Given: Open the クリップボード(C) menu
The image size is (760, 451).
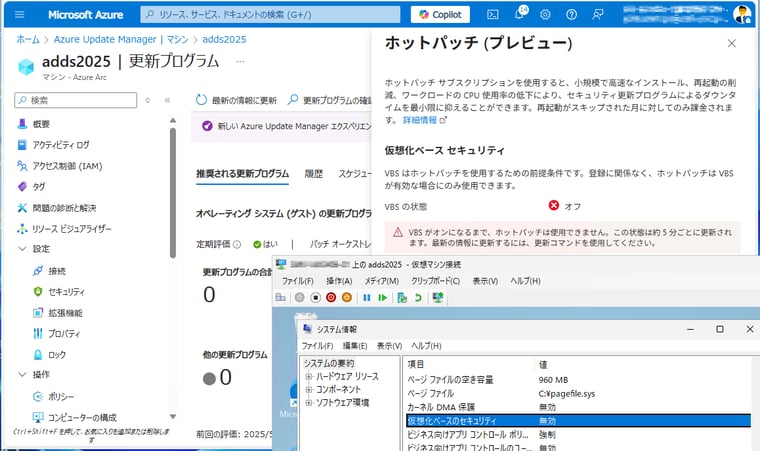Looking at the screenshot, I should (435, 281).
